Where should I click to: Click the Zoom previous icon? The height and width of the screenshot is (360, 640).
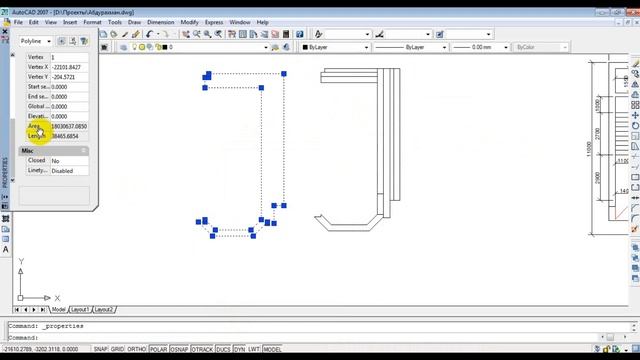coord(218,35)
